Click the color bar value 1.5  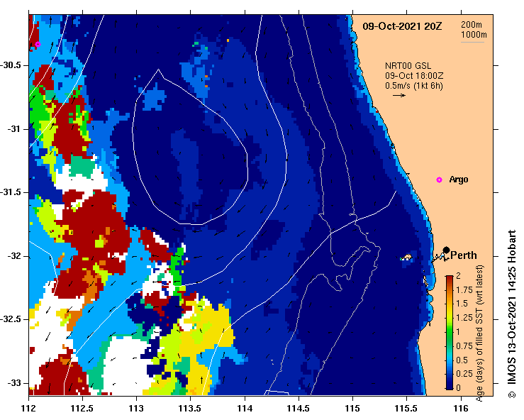point(462,304)
